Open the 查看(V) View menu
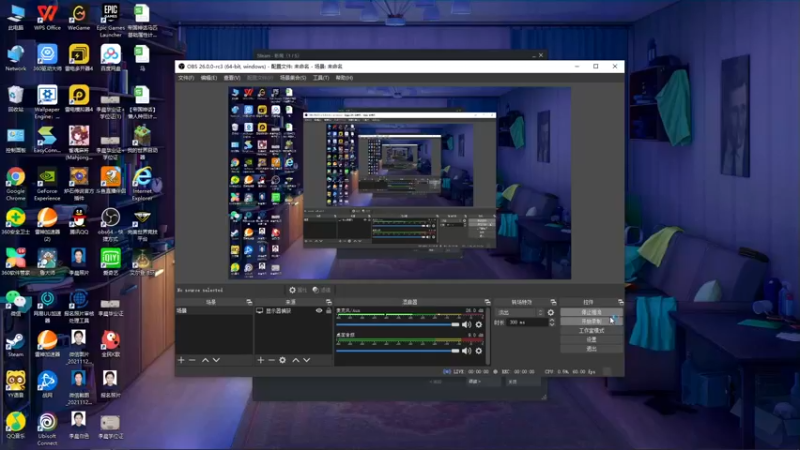The width and height of the screenshot is (800, 450). tap(232, 78)
